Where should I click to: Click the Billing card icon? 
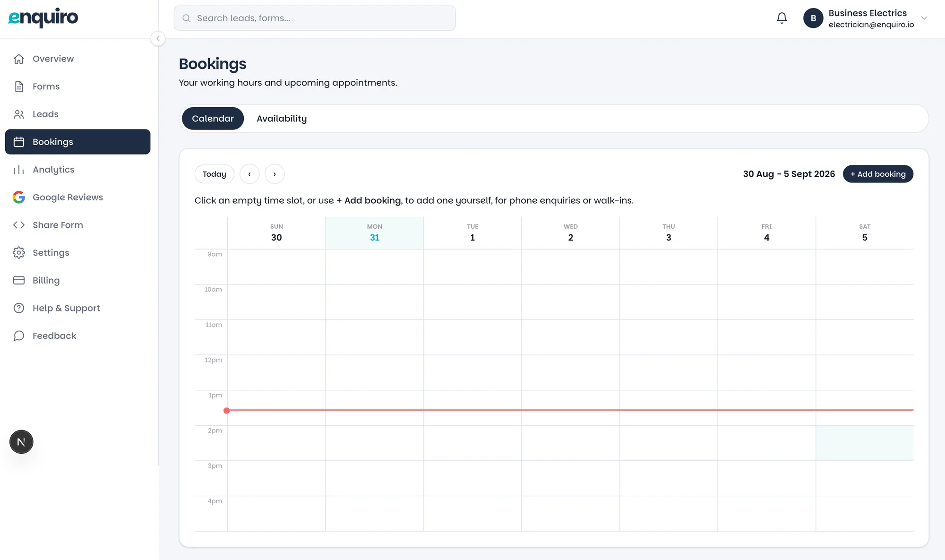[19, 280]
